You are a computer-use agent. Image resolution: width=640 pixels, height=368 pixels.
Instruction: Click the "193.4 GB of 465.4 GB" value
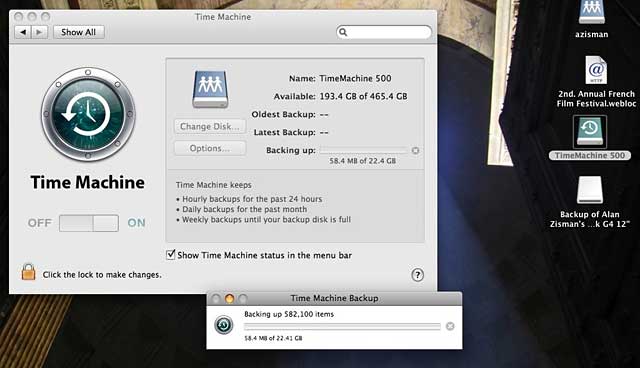coord(363,96)
